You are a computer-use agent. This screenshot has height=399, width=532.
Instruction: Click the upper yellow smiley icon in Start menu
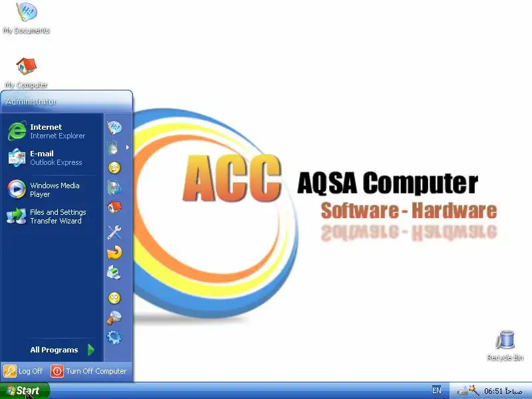click(114, 168)
